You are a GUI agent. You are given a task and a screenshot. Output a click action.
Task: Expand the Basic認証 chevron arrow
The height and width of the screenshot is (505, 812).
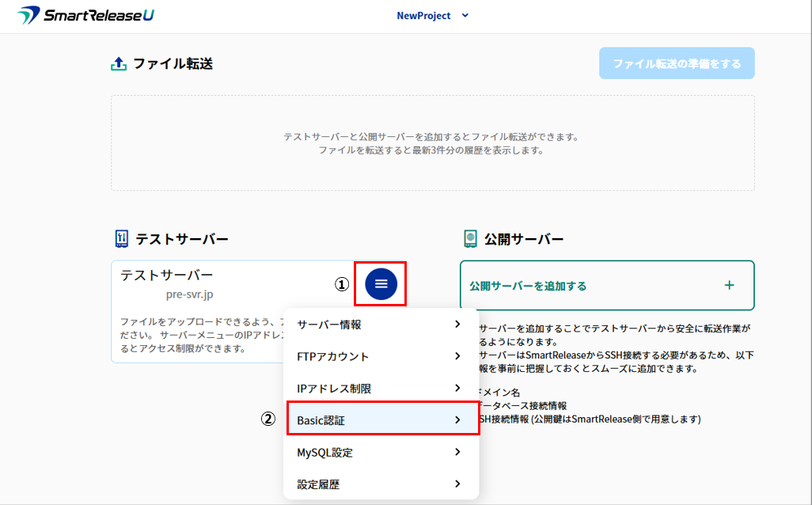(457, 420)
